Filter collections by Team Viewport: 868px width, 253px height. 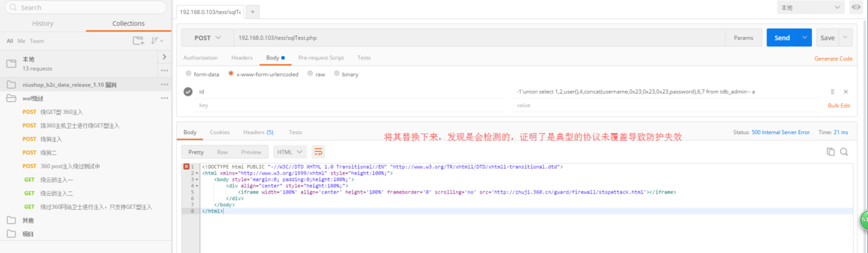pyautogui.click(x=36, y=41)
